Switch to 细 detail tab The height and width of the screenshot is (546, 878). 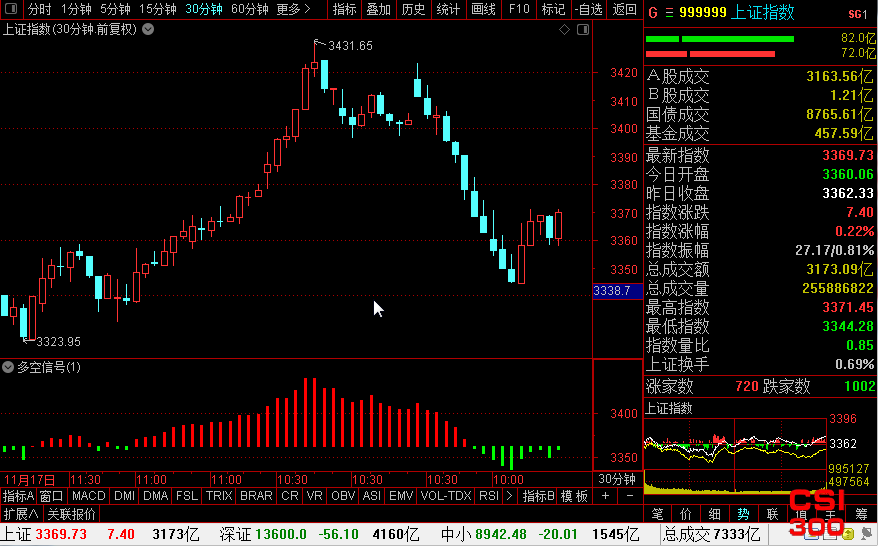pos(714,514)
